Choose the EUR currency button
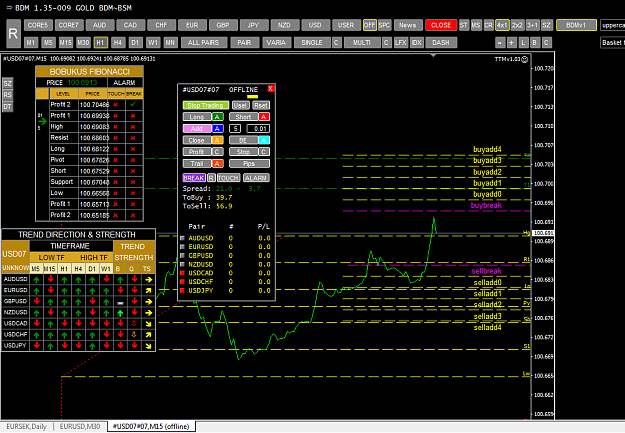Screen dimensions: 625x433 (x=192, y=25)
